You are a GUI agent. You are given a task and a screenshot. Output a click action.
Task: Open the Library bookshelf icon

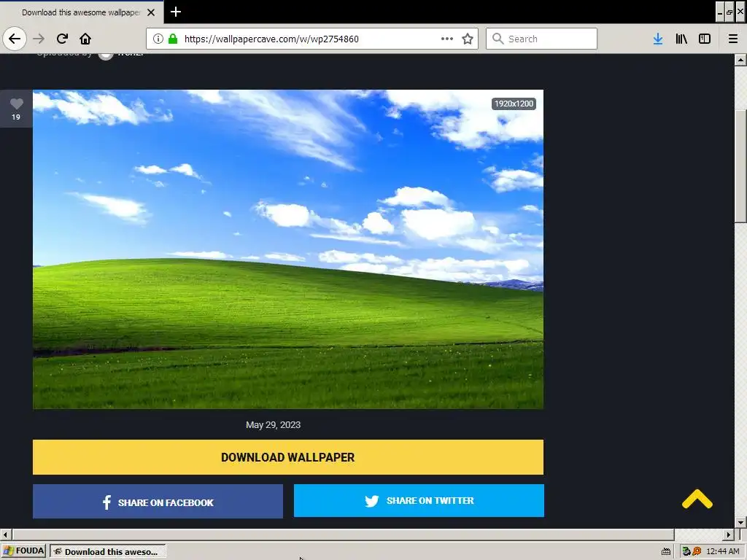pyautogui.click(x=681, y=39)
